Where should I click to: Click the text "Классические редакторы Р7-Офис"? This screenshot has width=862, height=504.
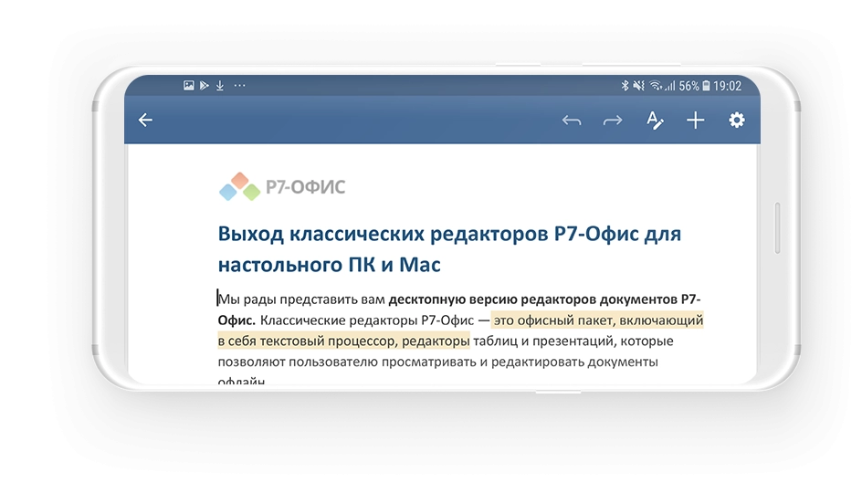tap(367, 320)
